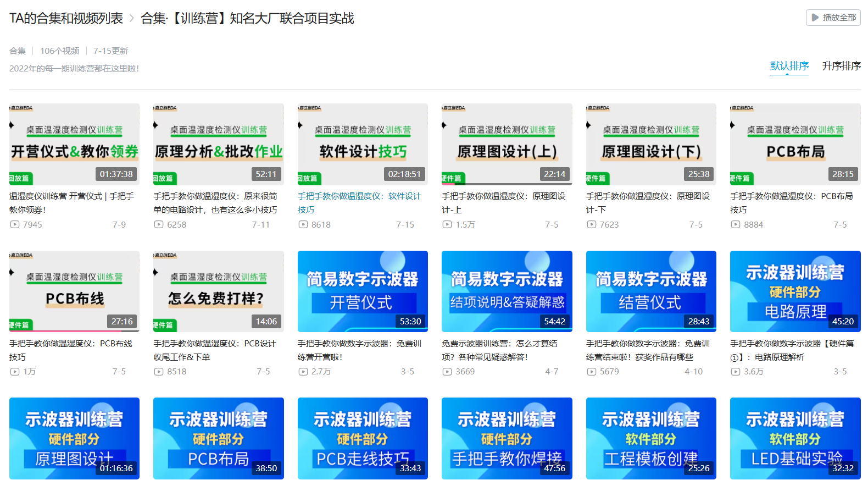Screen dimensions: 868x480
Task: Open title link 原理图设计-下
Action: 648,203
